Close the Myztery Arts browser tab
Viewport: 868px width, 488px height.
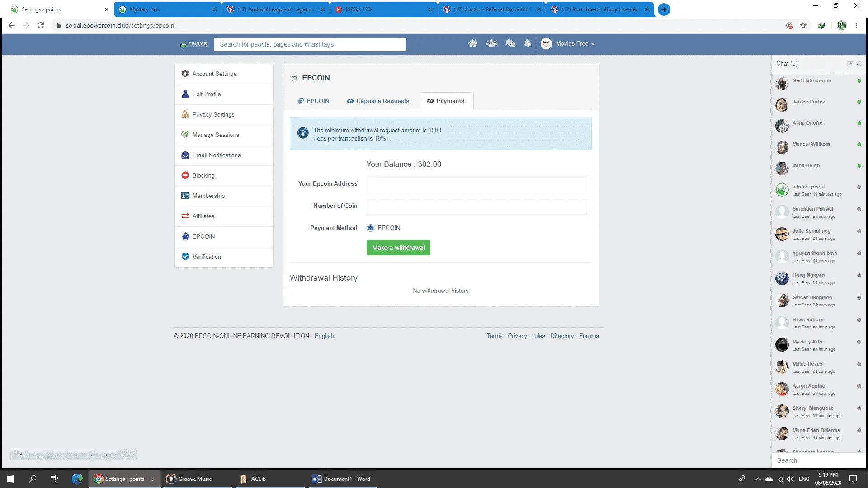point(215,9)
